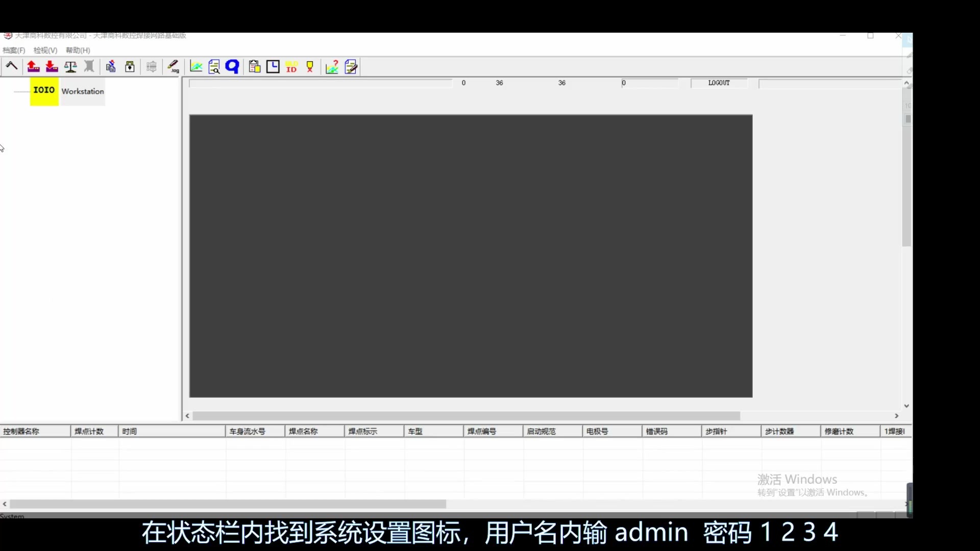980x551 pixels.
Task: Open the 检视(V) menu
Action: (x=45, y=50)
